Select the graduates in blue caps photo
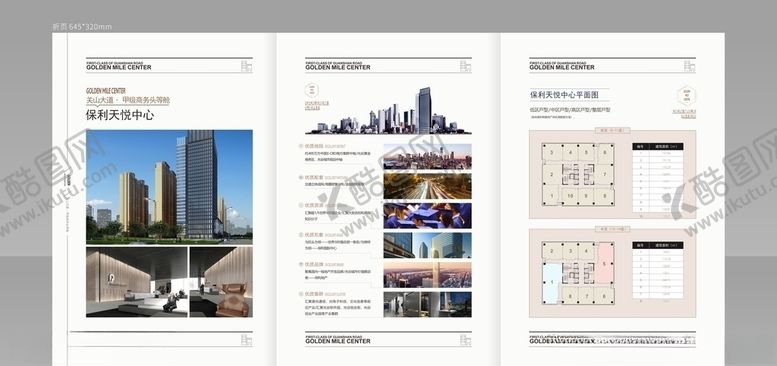This screenshot has width=777, height=366. coord(427,215)
